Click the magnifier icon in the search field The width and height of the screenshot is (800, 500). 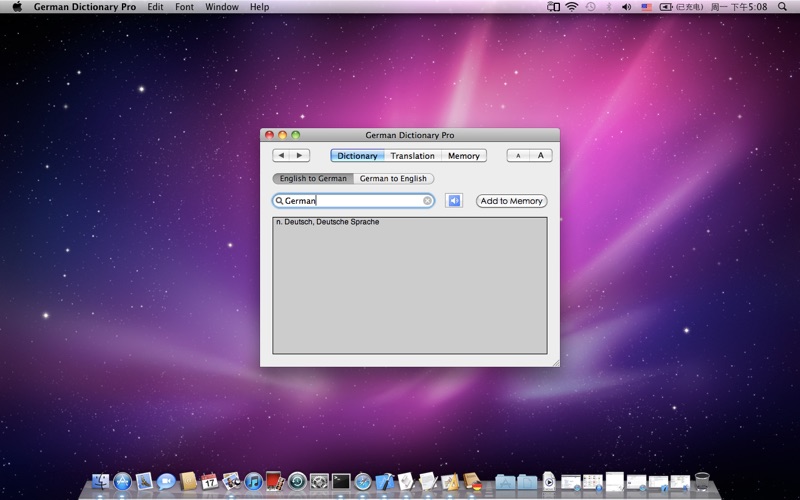[x=279, y=201]
